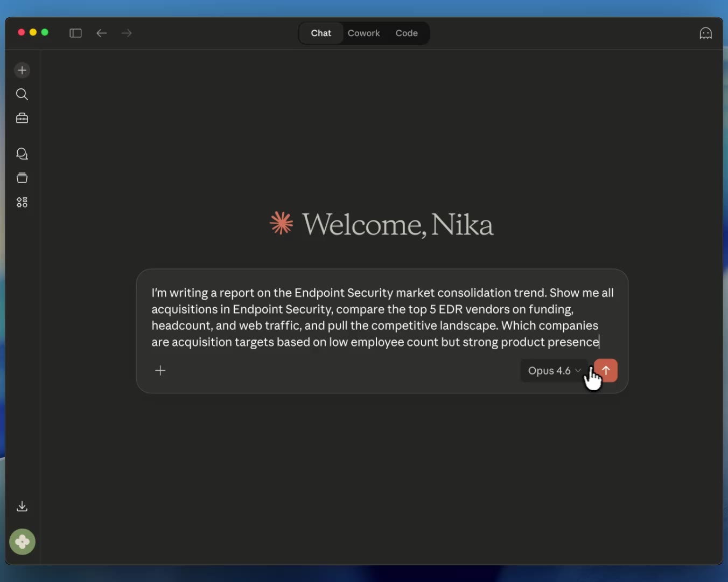Click the toolbox icon in the sidebar

point(22,118)
